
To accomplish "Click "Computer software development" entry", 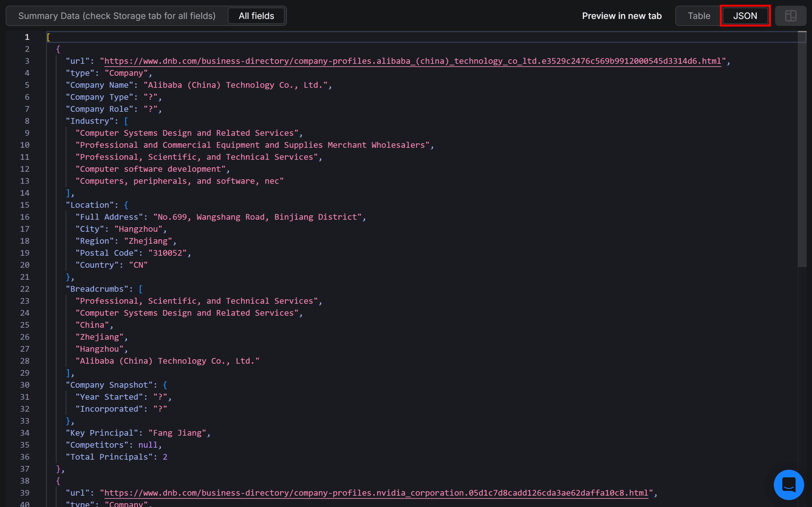I will coord(151,169).
